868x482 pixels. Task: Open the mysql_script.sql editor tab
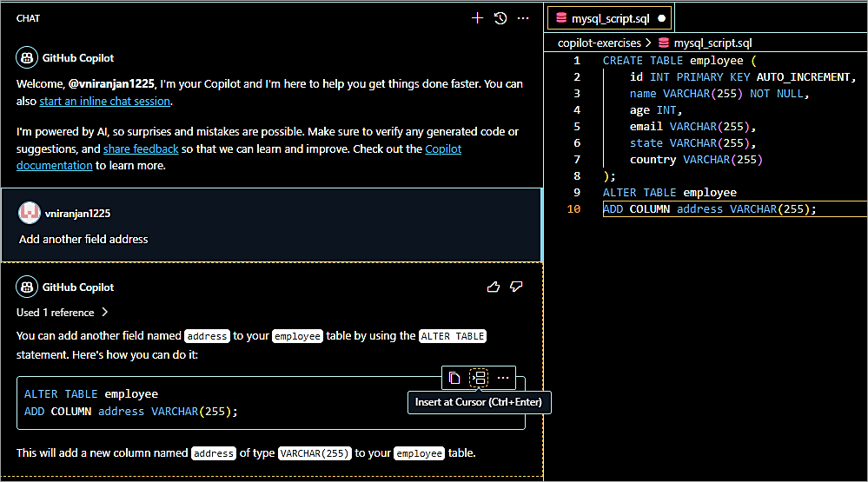pos(607,17)
